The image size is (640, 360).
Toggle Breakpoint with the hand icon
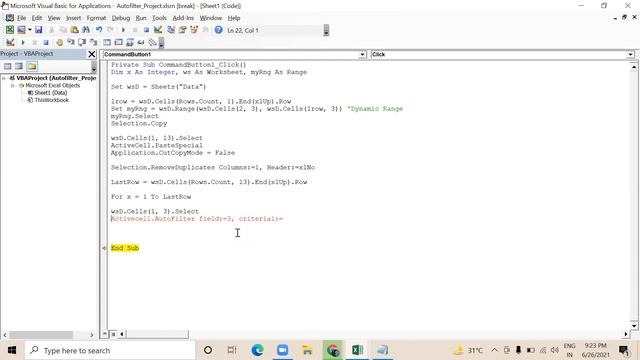[59, 42]
